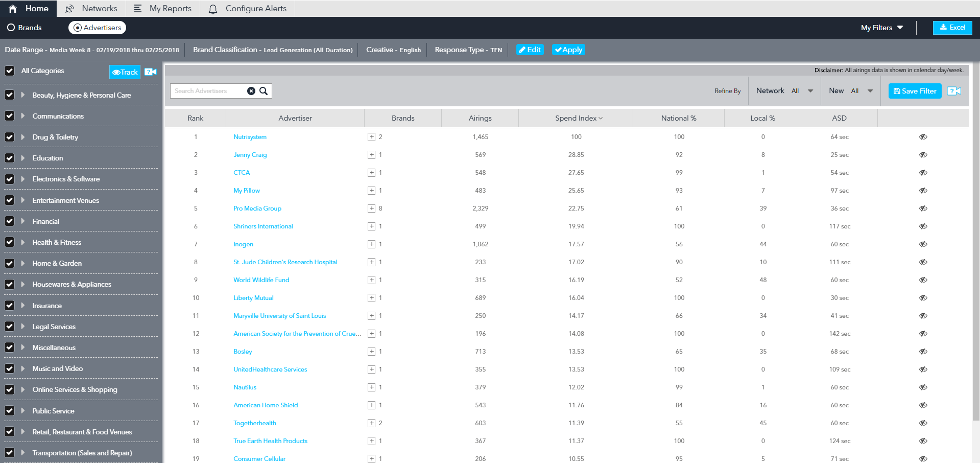
Task: Expand brands plus icon for Togetherhealth
Action: click(371, 423)
